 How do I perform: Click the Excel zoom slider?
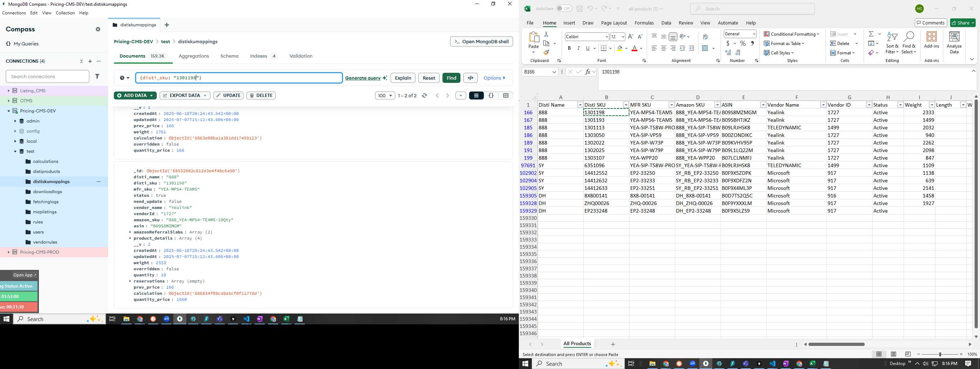pyautogui.click(x=940, y=354)
